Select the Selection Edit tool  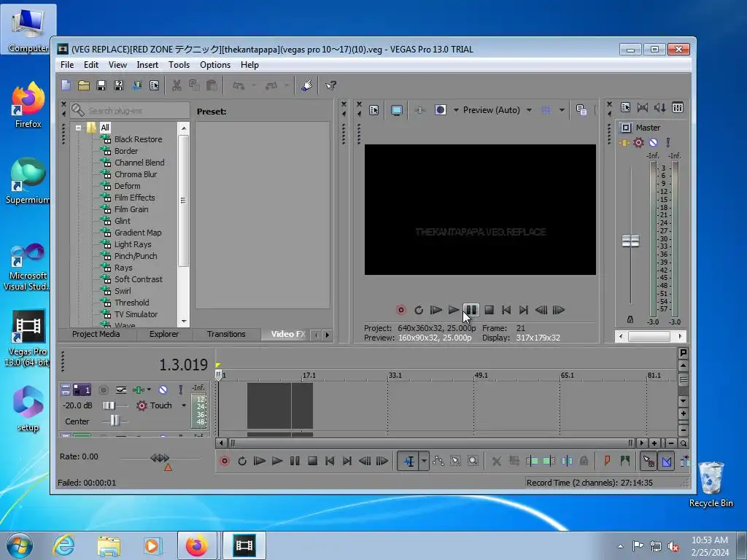tap(455, 461)
